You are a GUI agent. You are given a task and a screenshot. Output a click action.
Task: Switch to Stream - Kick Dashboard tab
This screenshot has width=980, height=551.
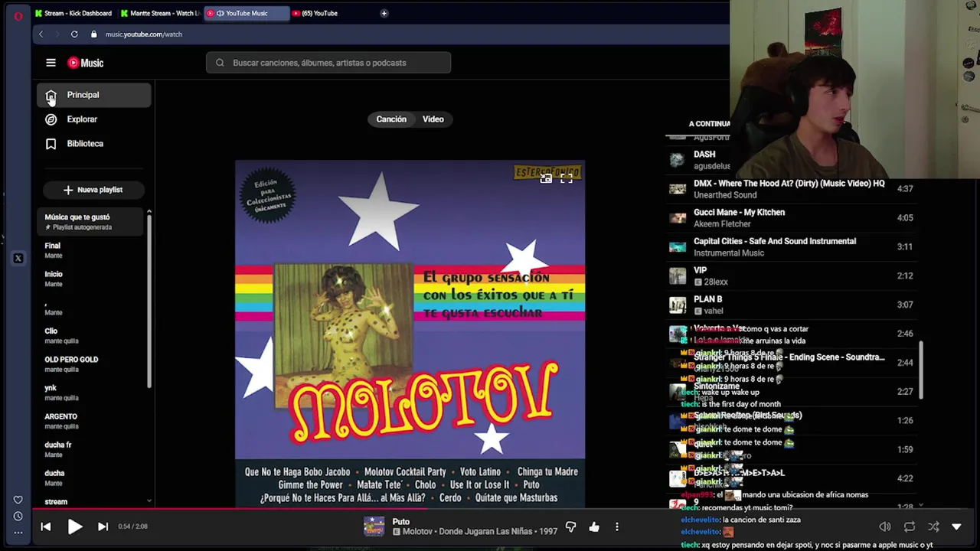73,13
